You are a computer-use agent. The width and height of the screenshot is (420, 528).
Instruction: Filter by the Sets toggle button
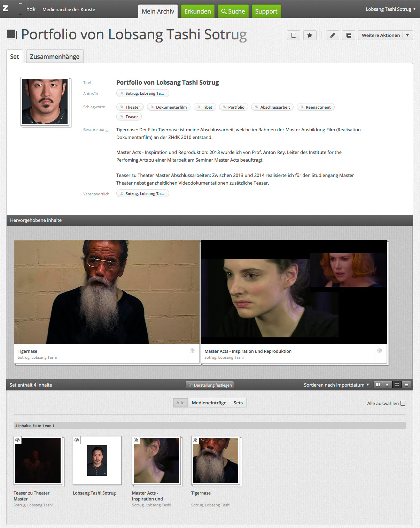tap(238, 403)
